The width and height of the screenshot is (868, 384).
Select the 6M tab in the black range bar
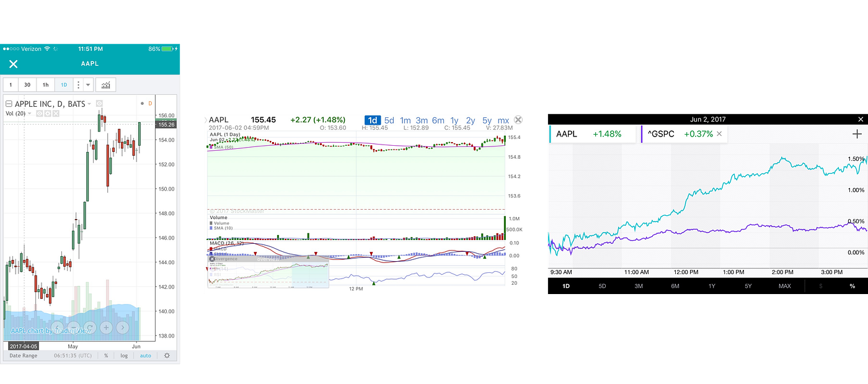click(675, 286)
